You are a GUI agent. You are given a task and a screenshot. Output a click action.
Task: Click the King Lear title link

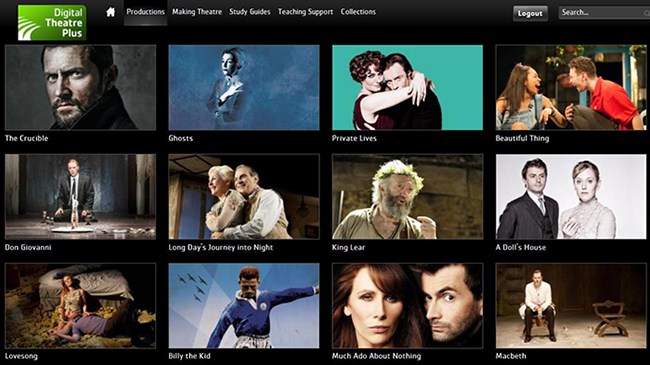349,247
